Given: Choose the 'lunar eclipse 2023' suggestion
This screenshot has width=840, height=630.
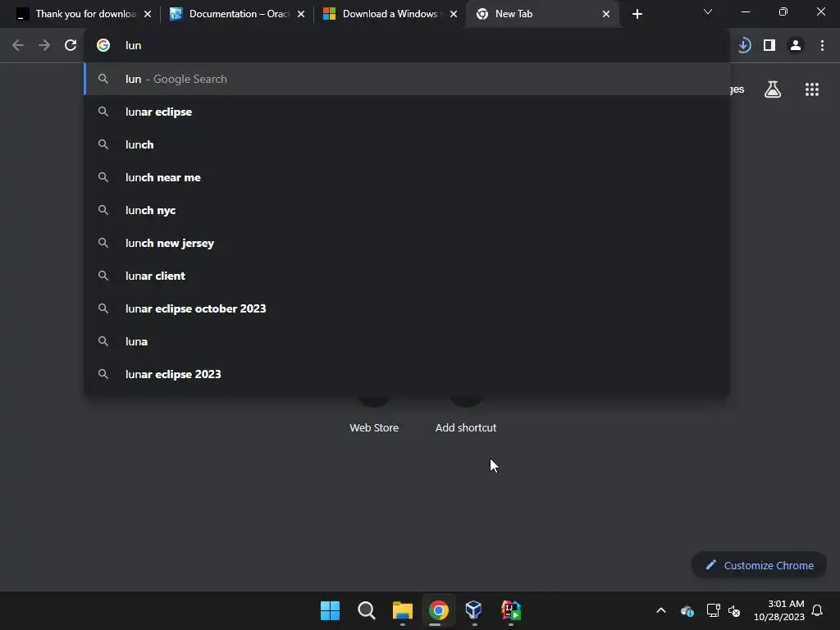Looking at the screenshot, I should (x=407, y=374).
